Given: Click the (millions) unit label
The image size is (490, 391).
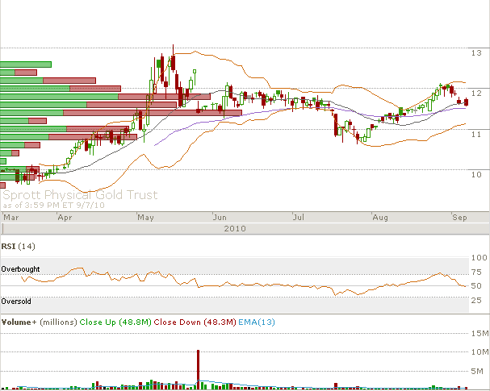Looking at the screenshot, I should tap(58, 322).
